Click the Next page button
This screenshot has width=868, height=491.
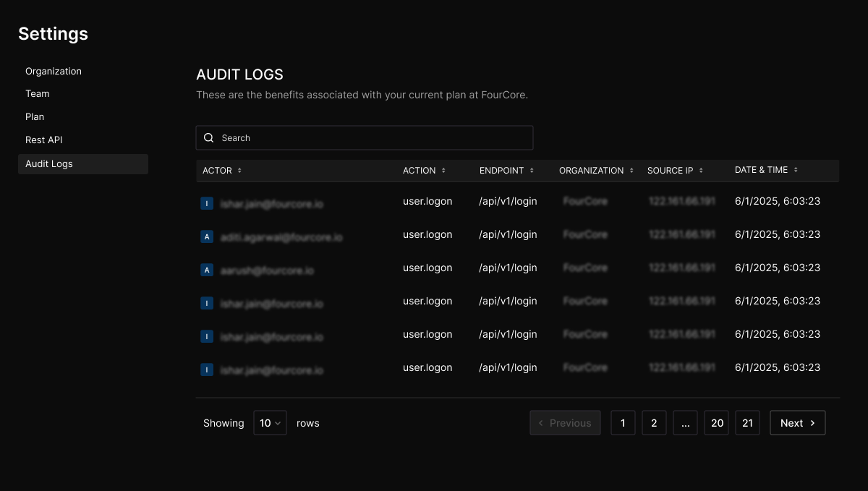click(x=798, y=423)
